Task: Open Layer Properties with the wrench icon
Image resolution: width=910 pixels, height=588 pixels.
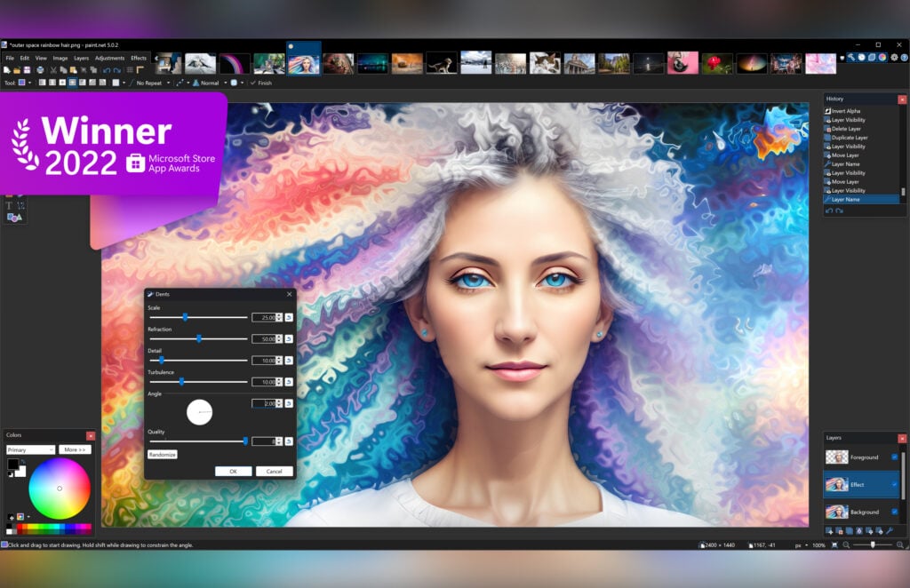Action: point(889,530)
